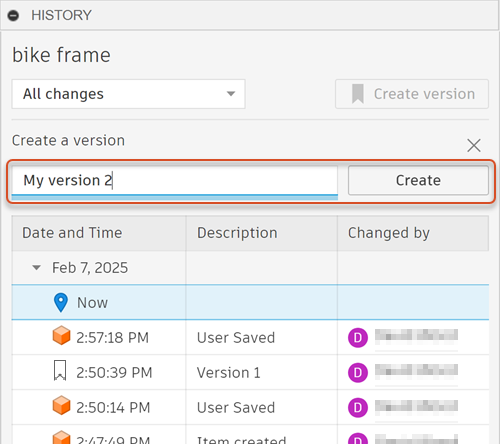Open the All changes filter dropdown
Screen dimensions: 500x444
click(128, 94)
